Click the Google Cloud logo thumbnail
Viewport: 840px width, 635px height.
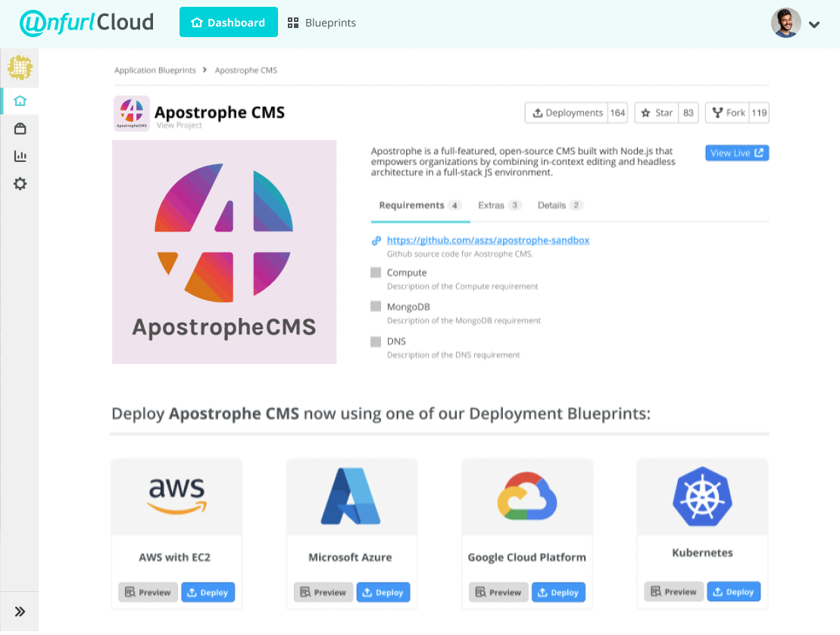[x=527, y=496]
